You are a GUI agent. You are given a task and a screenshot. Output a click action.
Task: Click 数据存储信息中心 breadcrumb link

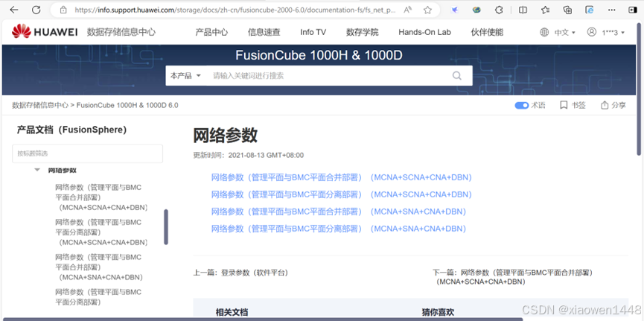[x=40, y=105]
